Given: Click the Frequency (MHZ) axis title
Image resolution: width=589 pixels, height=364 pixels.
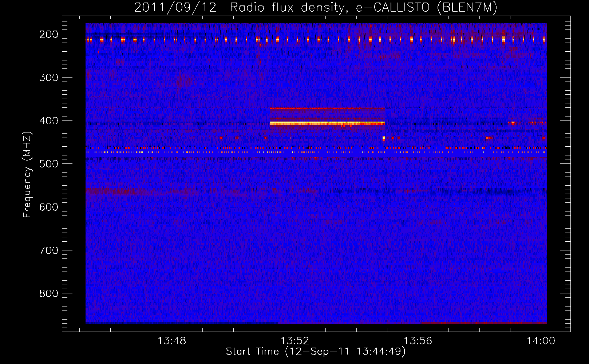Looking at the screenshot, I should tap(27, 174).
